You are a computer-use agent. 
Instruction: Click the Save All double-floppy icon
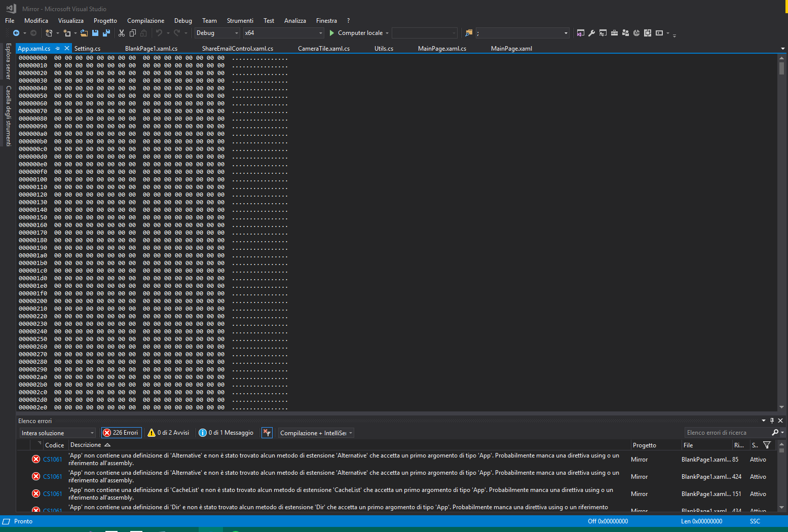point(106,33)
